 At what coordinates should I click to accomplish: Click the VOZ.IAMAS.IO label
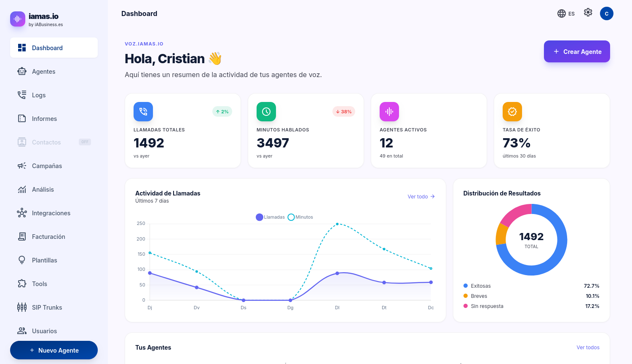point(144,44)
